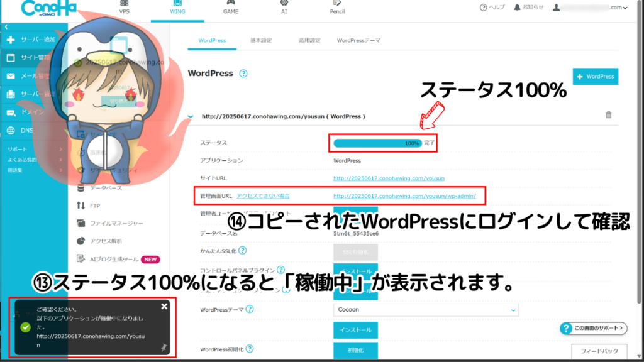This screenshot has width=644, height=362.
Task: Go to ConoHa home via logo
Action: (48, 8)
